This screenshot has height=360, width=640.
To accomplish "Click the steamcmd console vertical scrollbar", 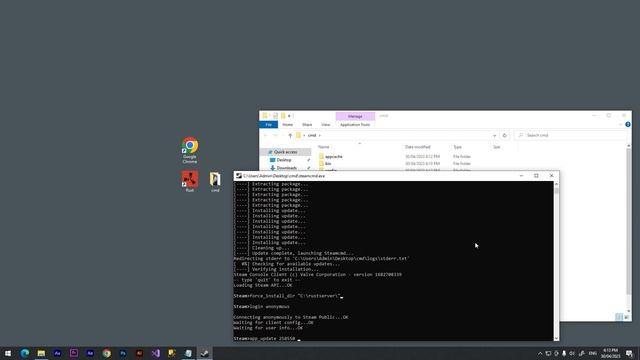I will click(556, 261).
